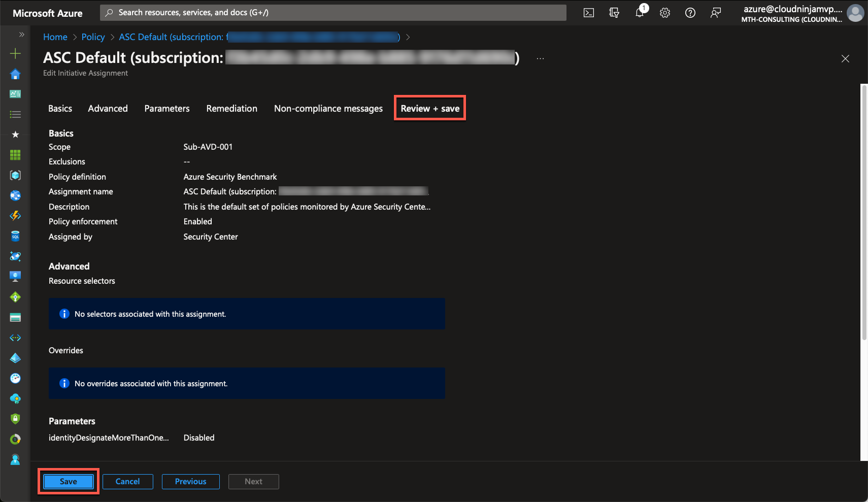868x502 pixels.
Task: Switch to the Remediation tab
Action: point(232,108)
